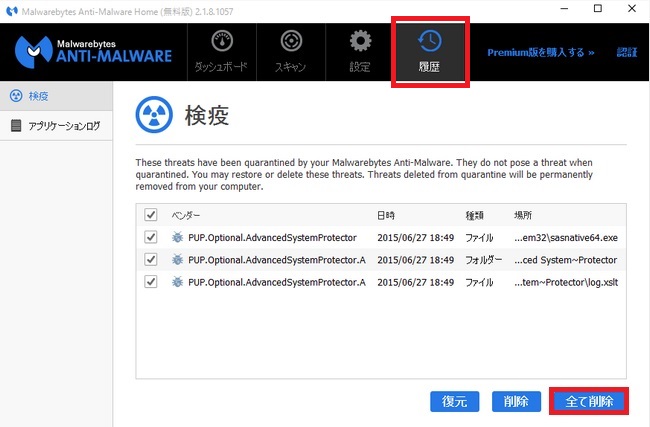Toggle the select-all header checkbox
650x427 pixels.
(x=150, y=215)
